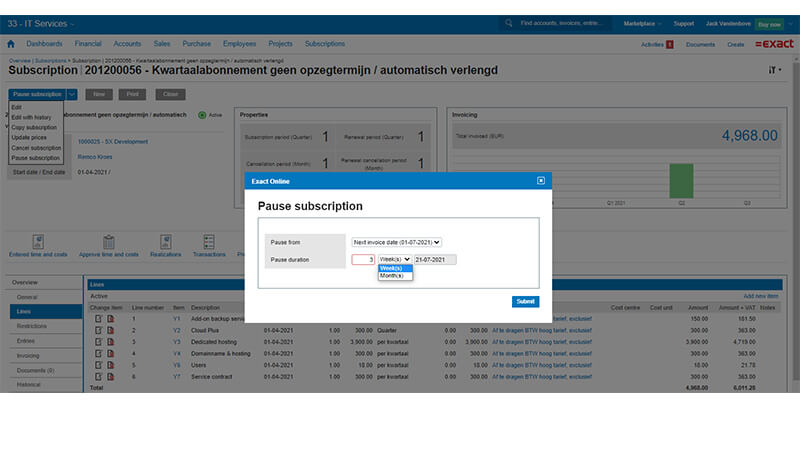This screenshot has height=450, width=800.
Task: Edit the Users line
Action: click(x=98, y=365)
